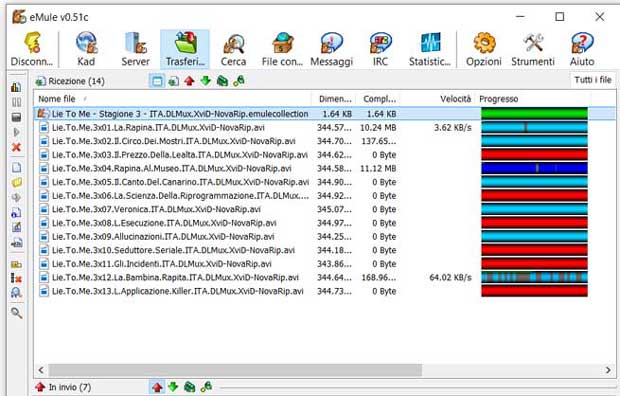Select the Trasferimenti toolbar button
Screen dimensions: 620x396
(185, 49)
